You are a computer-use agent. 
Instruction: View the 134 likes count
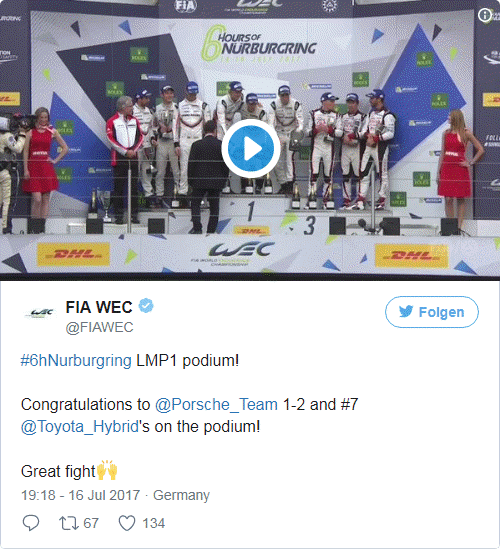tap(153, 523)
